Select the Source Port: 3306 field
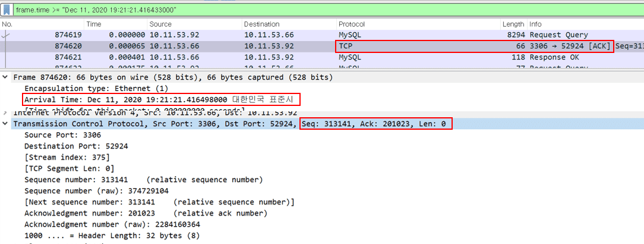Image resolution: width=644 pixels, height=244 pixels. [x=55, y=135]
